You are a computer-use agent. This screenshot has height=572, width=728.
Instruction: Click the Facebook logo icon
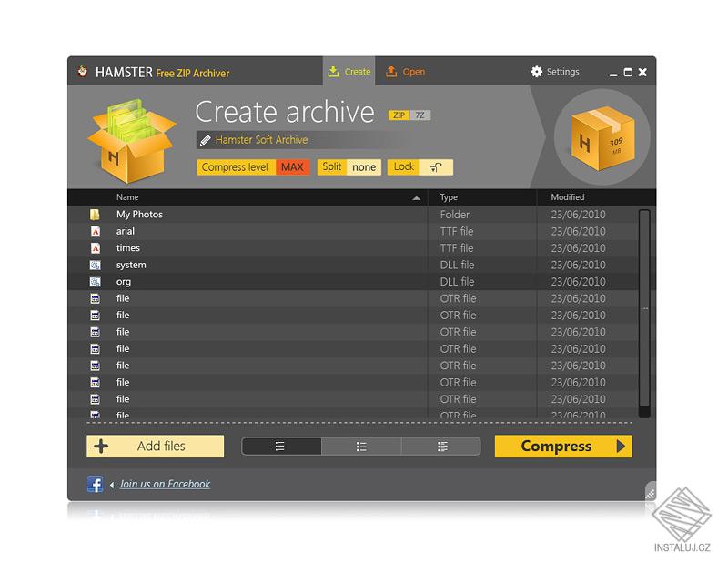[x=96, y=484]
